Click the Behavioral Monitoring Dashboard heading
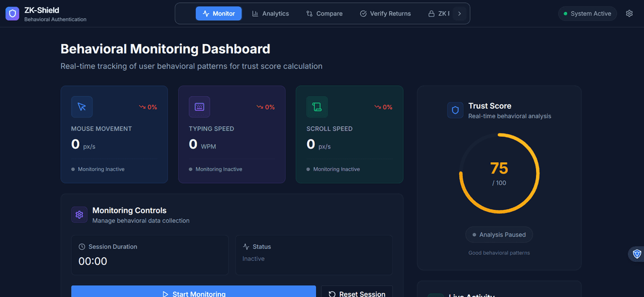Image resolution: width=644 pixels, height=297 pixels. click(x=165, y=49)
